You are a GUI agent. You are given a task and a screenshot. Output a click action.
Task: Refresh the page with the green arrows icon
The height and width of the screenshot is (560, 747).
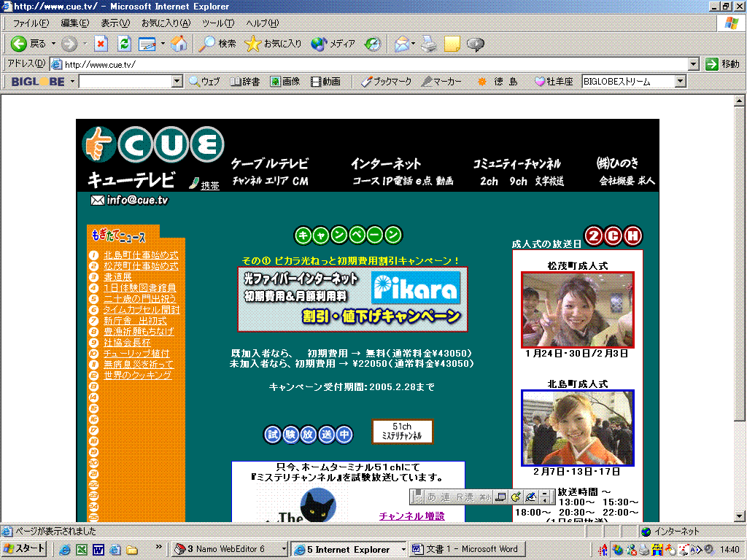(x=124, y=44)
